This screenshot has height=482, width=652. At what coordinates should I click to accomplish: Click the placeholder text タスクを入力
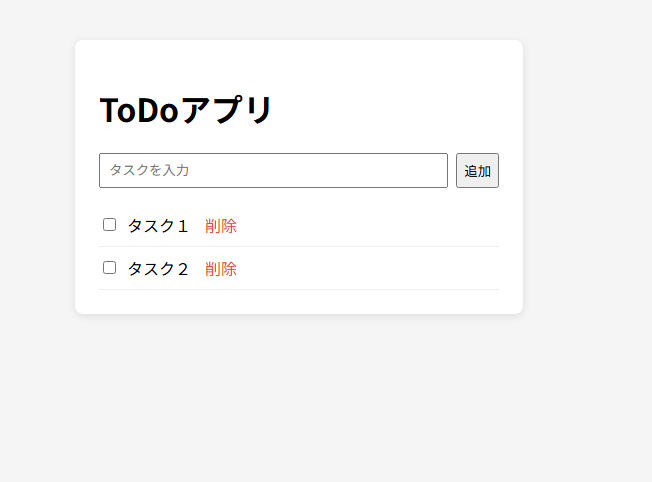coord(149,171)
